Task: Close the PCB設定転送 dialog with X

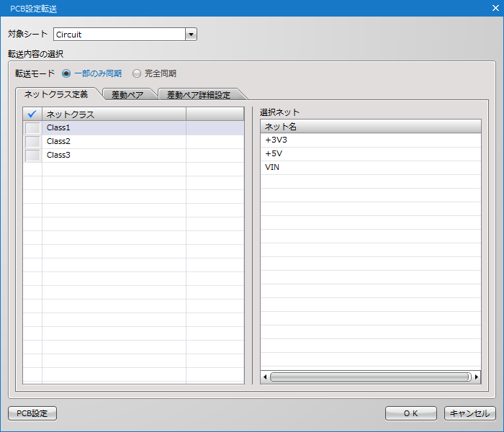Action: click(495, 8)
